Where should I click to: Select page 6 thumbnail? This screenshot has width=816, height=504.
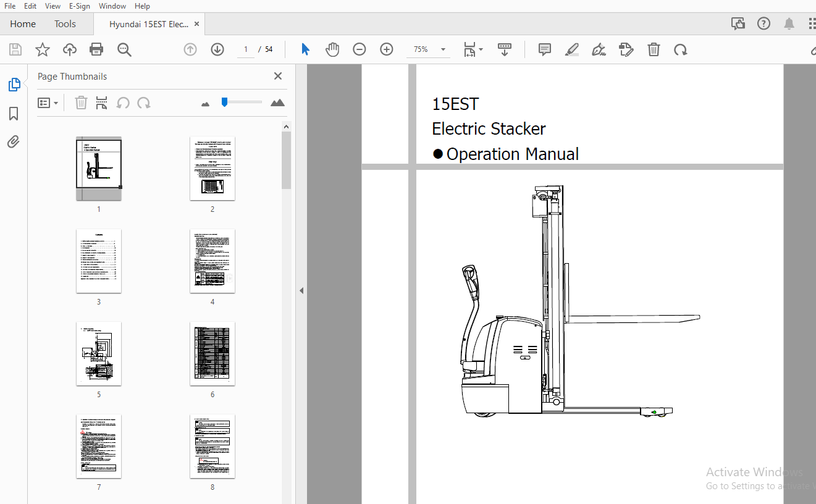coord(212,354)
